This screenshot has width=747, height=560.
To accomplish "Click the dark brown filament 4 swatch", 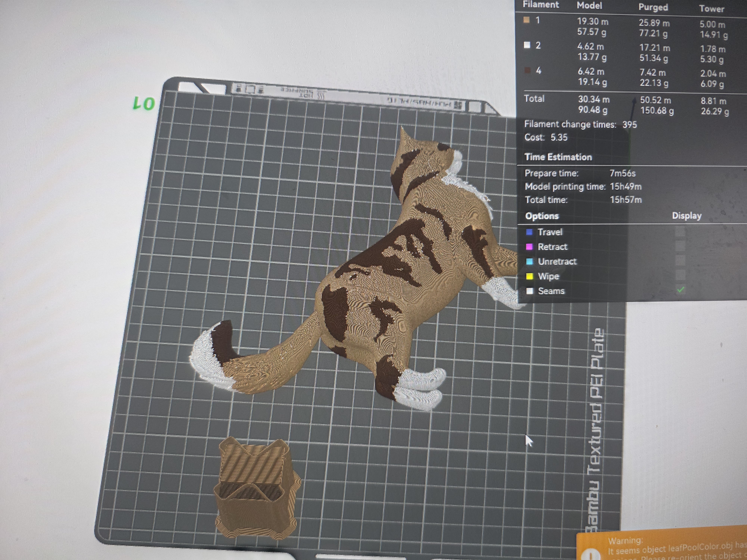I will 527,70.
